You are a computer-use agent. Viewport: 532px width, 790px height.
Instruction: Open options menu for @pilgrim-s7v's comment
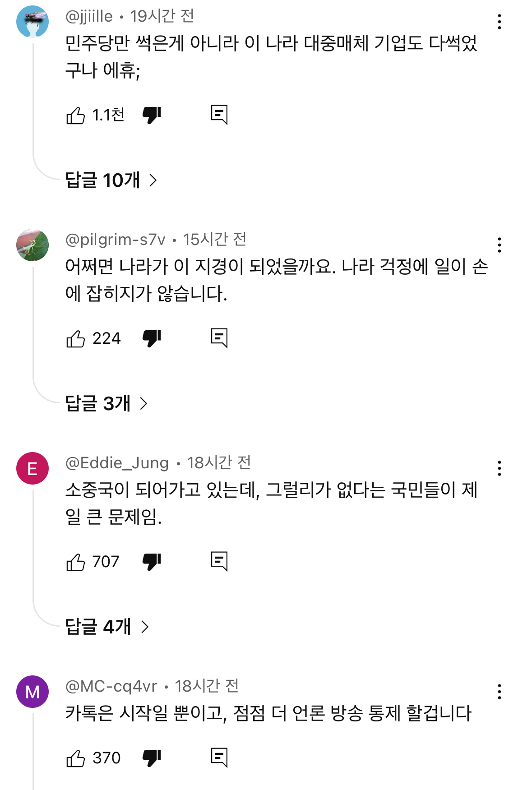click(x=499, y=245)
